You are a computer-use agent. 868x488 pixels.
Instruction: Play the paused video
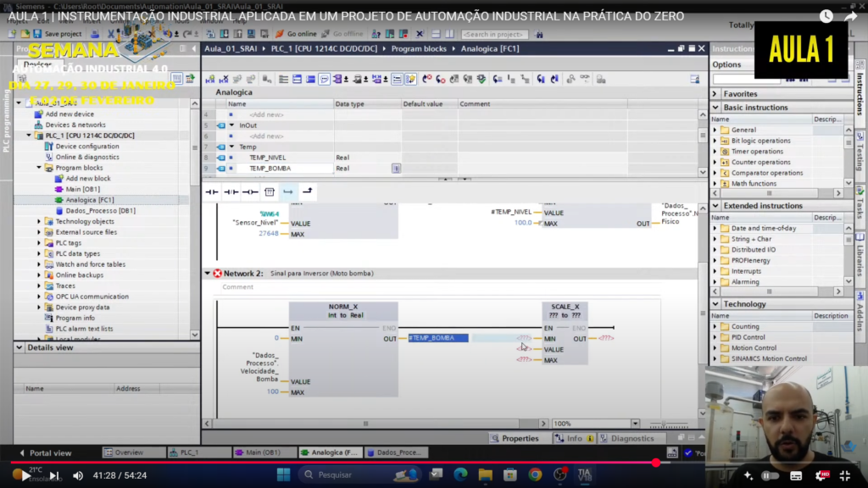[x=25, y=475]
